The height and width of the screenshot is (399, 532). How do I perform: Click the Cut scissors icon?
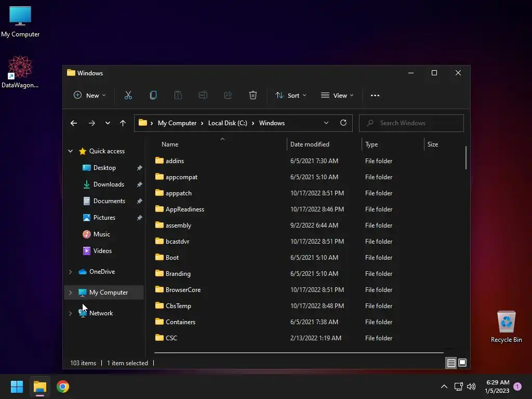pyautogui.click(x=128, y=96)
